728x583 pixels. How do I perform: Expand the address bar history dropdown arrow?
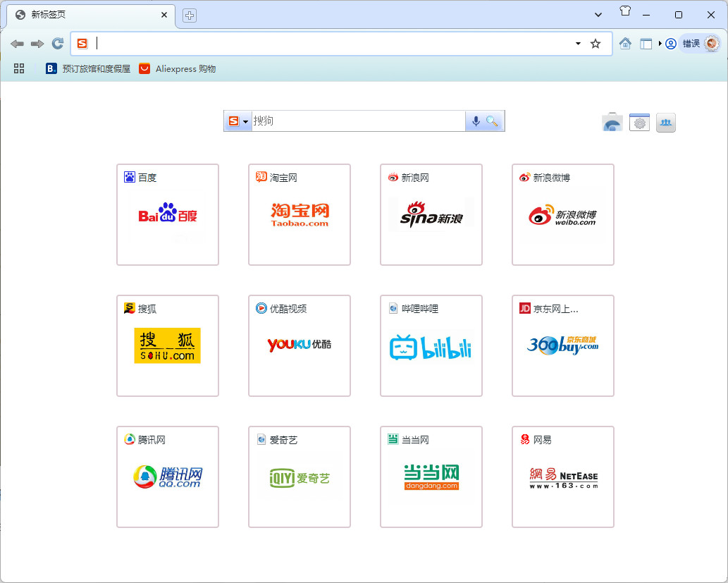coord(578,44)
